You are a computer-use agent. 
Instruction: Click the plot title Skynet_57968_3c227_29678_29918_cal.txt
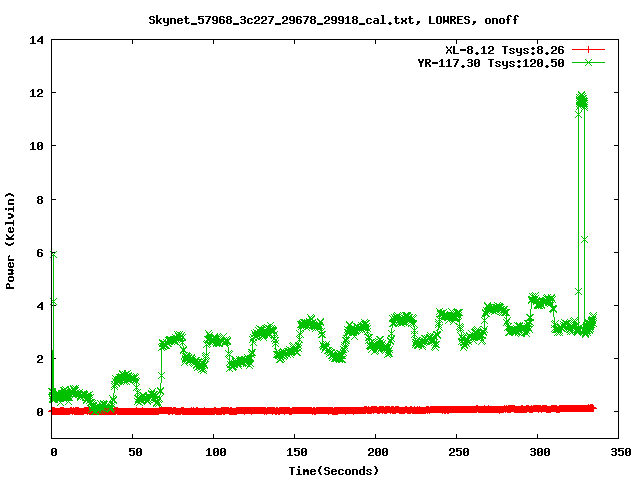pos(281,20)
